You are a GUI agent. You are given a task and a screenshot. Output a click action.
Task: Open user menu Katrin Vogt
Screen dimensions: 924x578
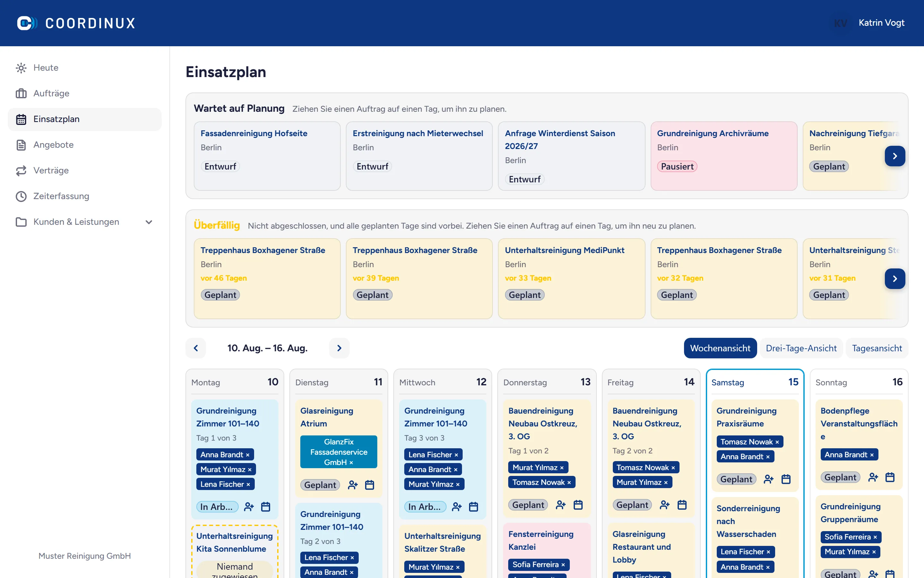pos(881,23)
